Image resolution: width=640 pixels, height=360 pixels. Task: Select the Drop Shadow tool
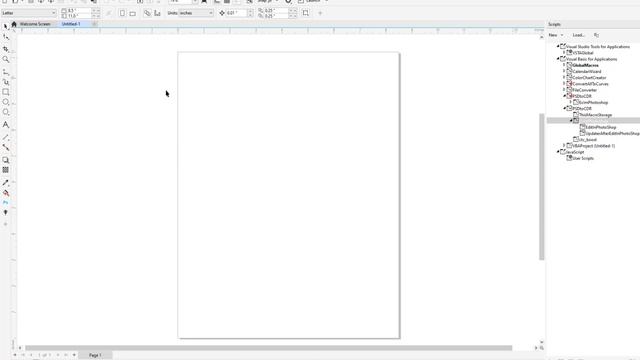6,160
